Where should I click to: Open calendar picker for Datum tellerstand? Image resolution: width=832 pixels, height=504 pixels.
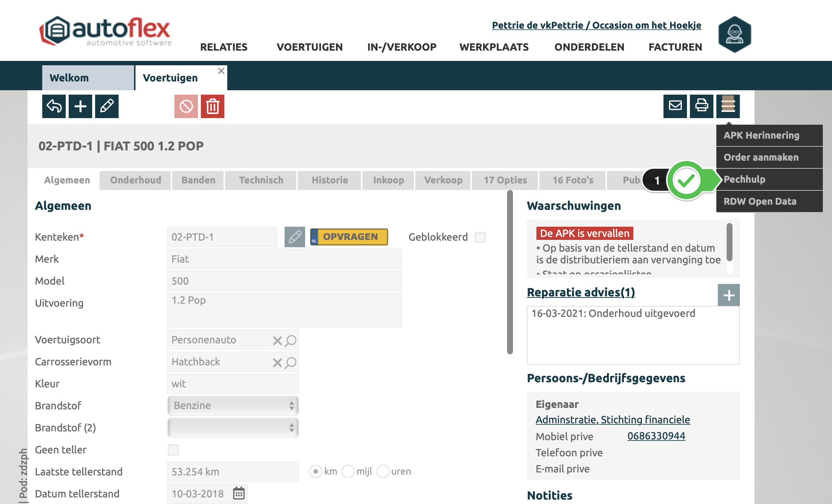click(x=239, y=493)
